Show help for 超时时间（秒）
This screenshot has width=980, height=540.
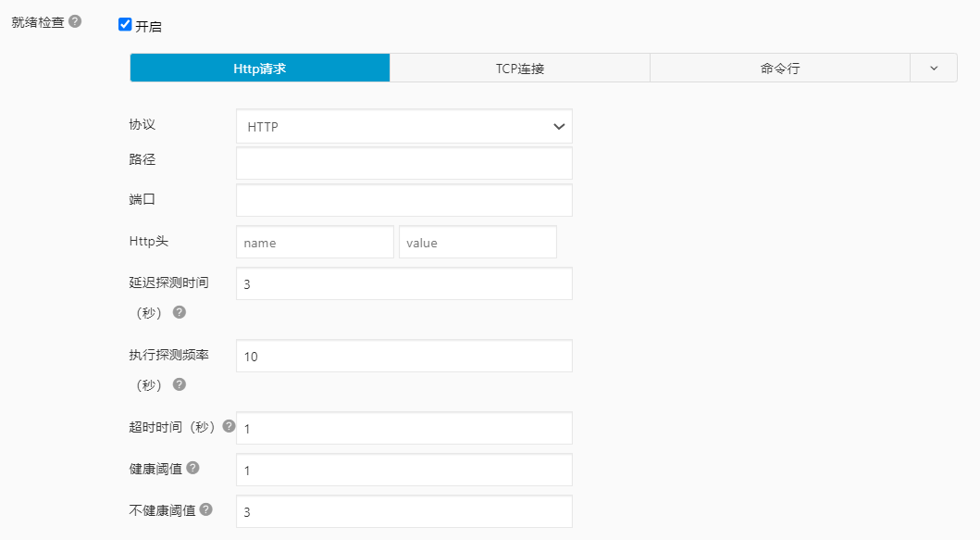pos(229,426)
